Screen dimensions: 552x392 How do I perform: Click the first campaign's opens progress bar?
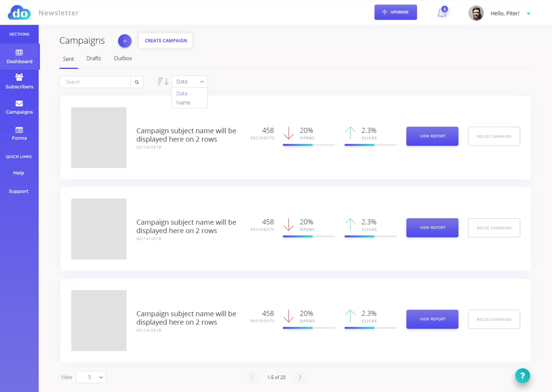click(309, 145)
